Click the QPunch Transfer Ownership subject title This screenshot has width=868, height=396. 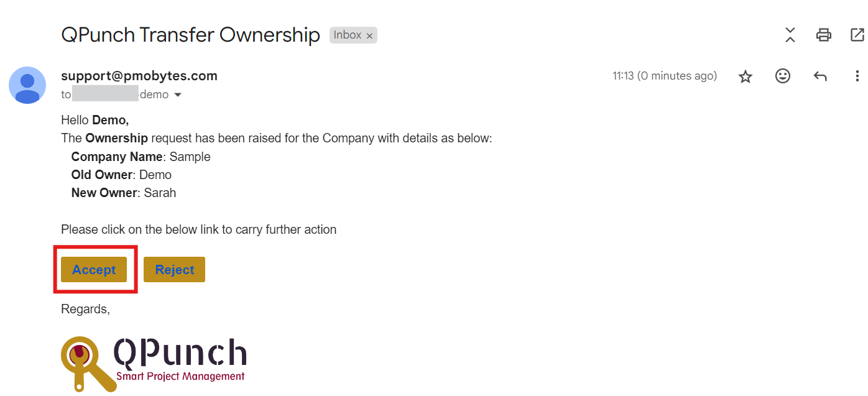[190, 35]
